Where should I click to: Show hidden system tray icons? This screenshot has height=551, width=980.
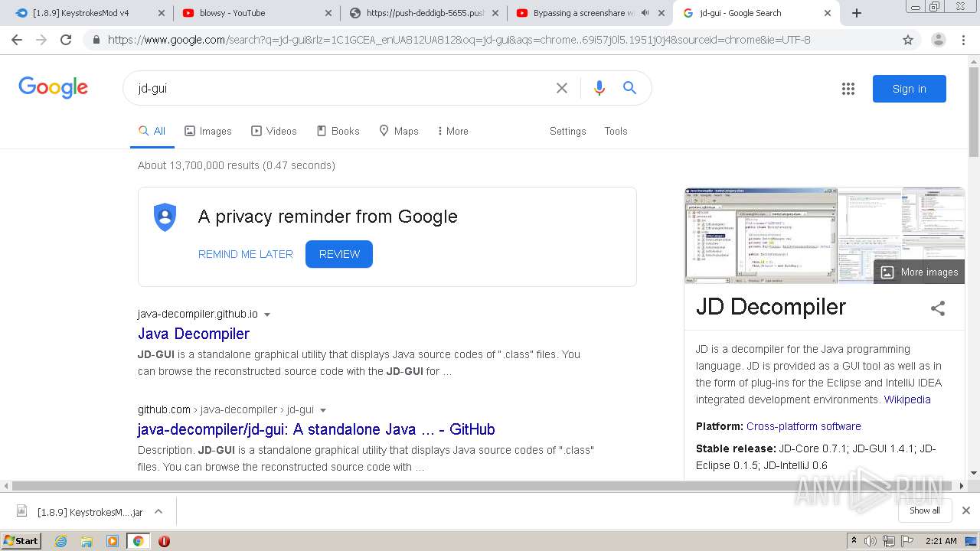854,541
